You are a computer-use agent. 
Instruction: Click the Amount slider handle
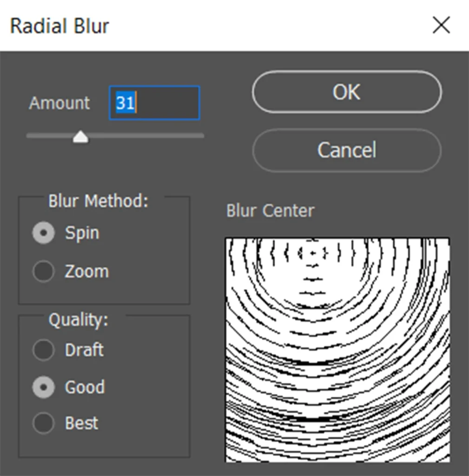point(81,137)
